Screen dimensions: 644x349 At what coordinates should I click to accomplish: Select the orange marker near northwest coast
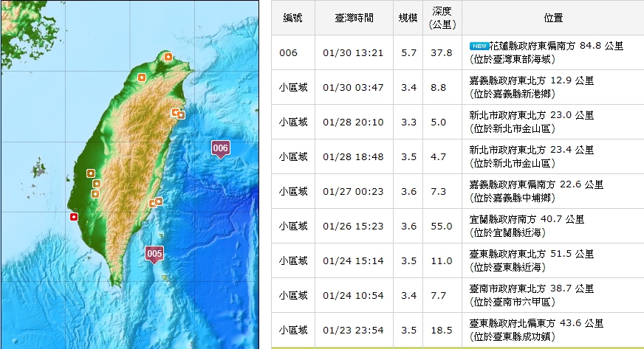click(140, 75)
